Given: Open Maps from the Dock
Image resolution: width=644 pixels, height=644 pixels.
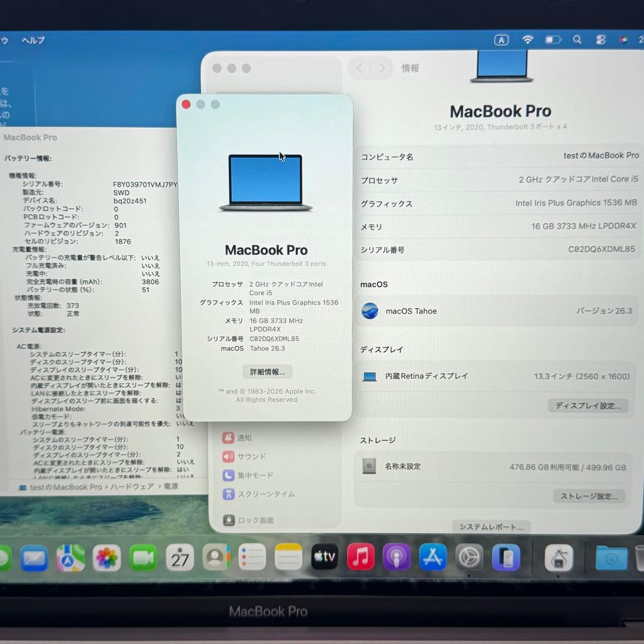Looking at the screenshot, I should 70,558.
